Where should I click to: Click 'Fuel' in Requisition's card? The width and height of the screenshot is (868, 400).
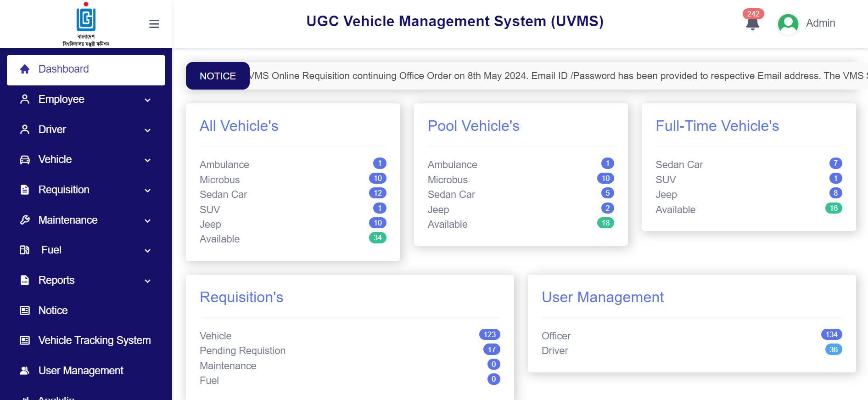click(209, 380)
